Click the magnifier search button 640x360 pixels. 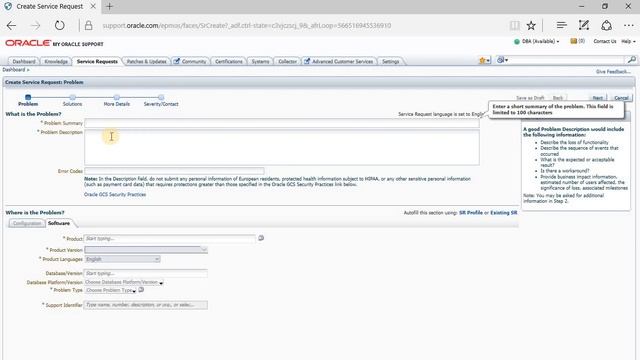click(631, 60)
